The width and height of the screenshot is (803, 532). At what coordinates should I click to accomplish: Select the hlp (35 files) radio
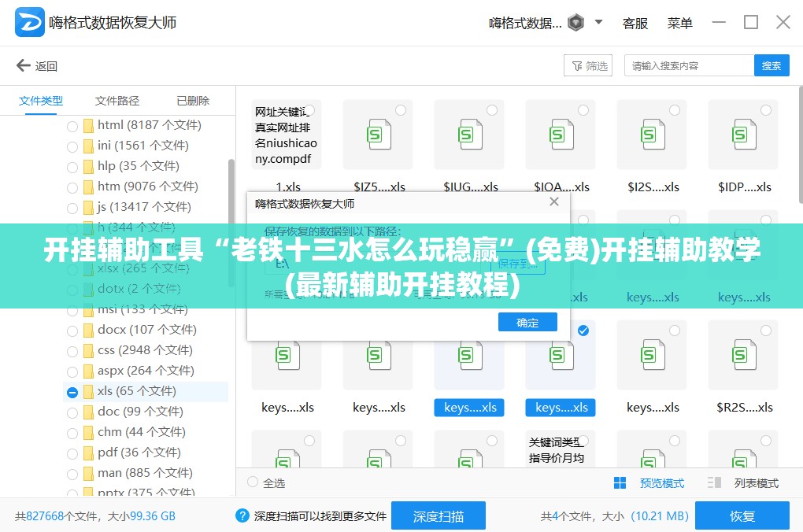tap(72, 168)
